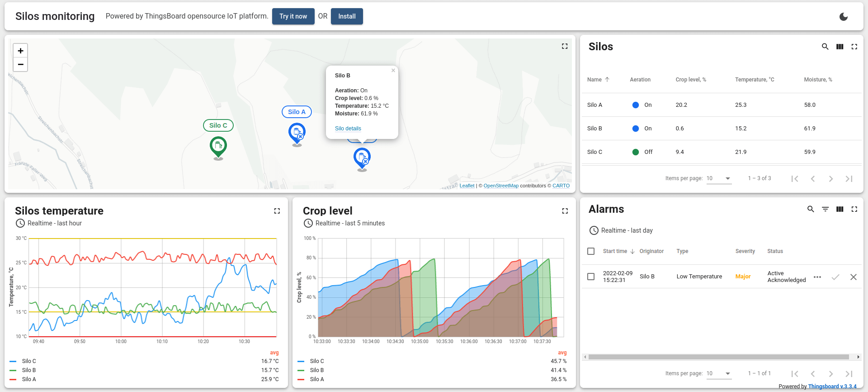Select all alarms with header checkbox
Viewport: 868px width, 392px height.
[x=591, y=251]
